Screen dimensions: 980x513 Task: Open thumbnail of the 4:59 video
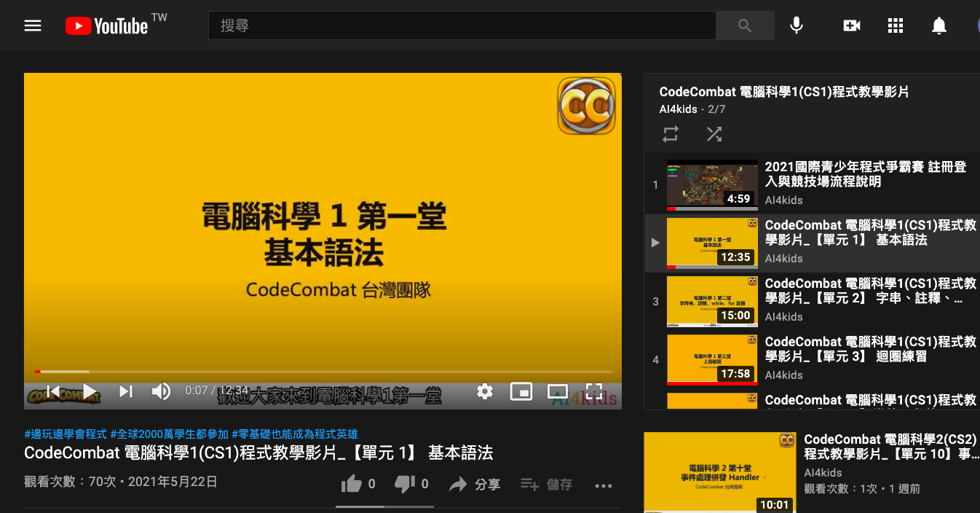point(712,185)
